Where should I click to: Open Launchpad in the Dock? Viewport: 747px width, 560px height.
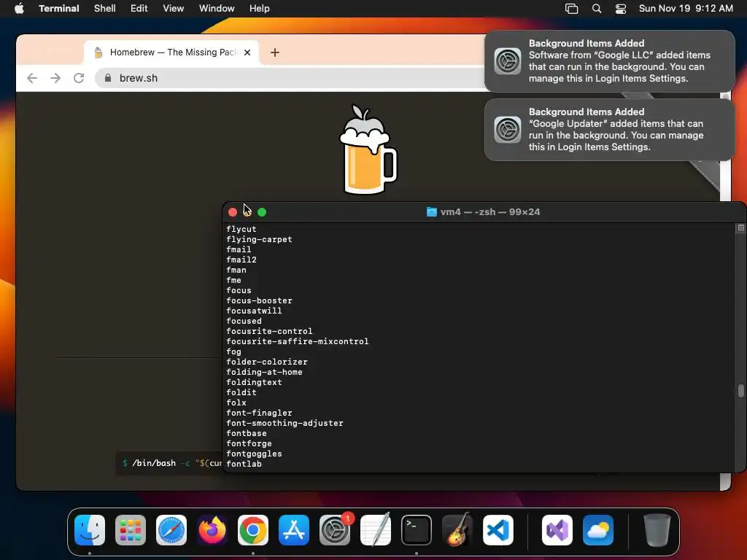(131, 530)
